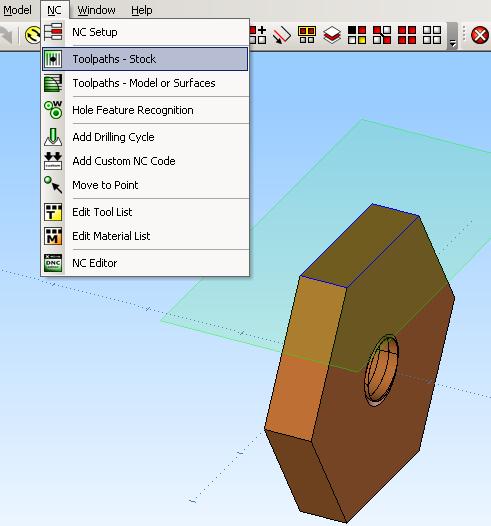This screenshot has width=491, height=526.
Task: Click the Add Drilling Cycle icon
Action: coord(53,137)
